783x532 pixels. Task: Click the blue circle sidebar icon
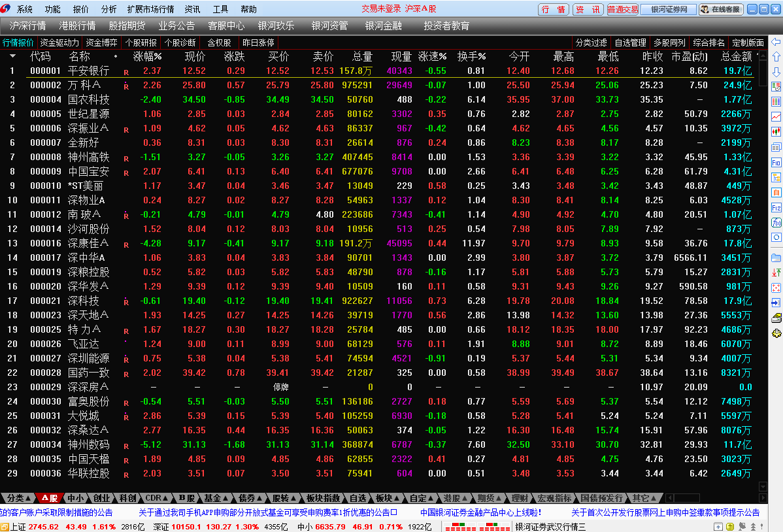776,237
